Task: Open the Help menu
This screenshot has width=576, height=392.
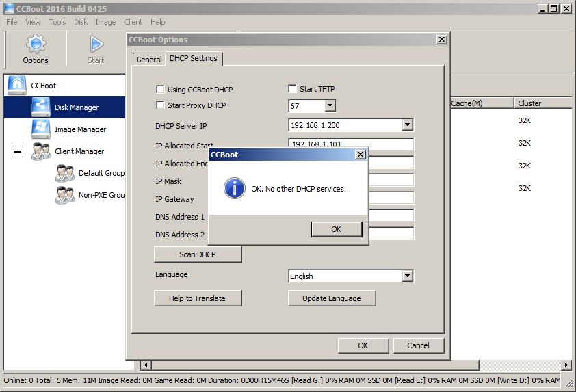Action: pos(157,22)
